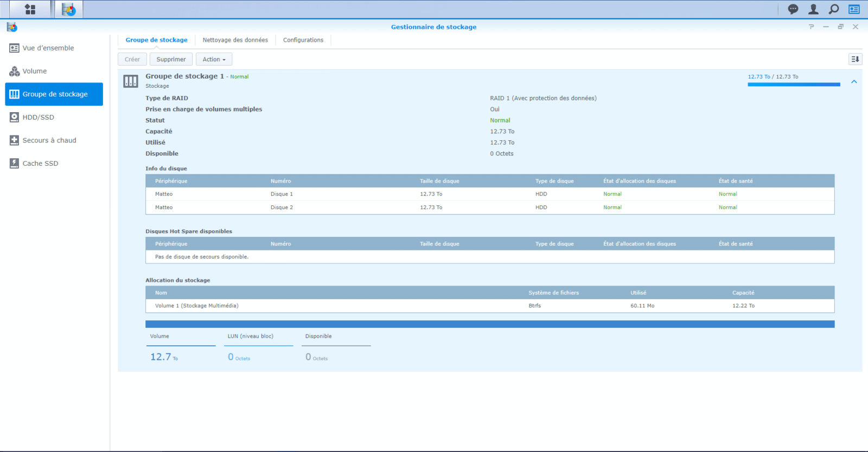Open the Action dropdown menu
The image size is (868, 452).
coord(214,59)
